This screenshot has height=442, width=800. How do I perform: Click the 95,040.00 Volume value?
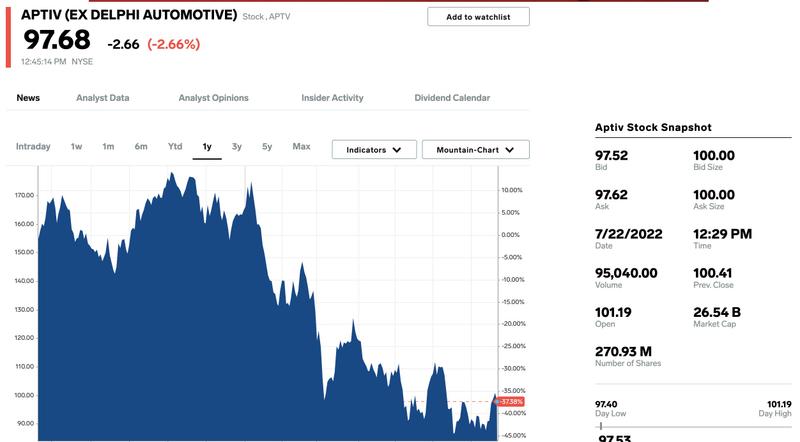(x=626, y=273)
